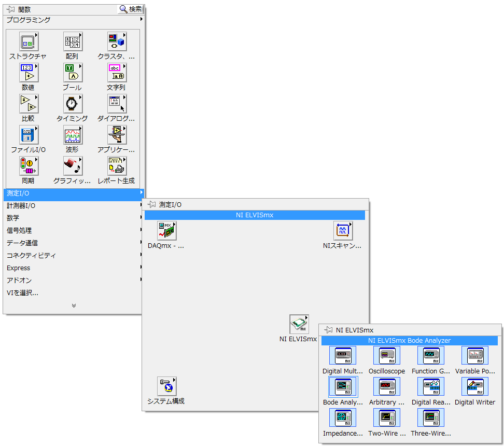Open the タイミング (Timing) palette icon
This screenshot has width=504, height=446.
pyautogui.click(x=73, y=104)
